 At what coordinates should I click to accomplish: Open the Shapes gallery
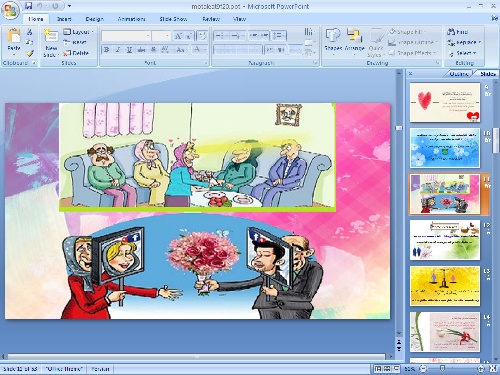(333, 41)
